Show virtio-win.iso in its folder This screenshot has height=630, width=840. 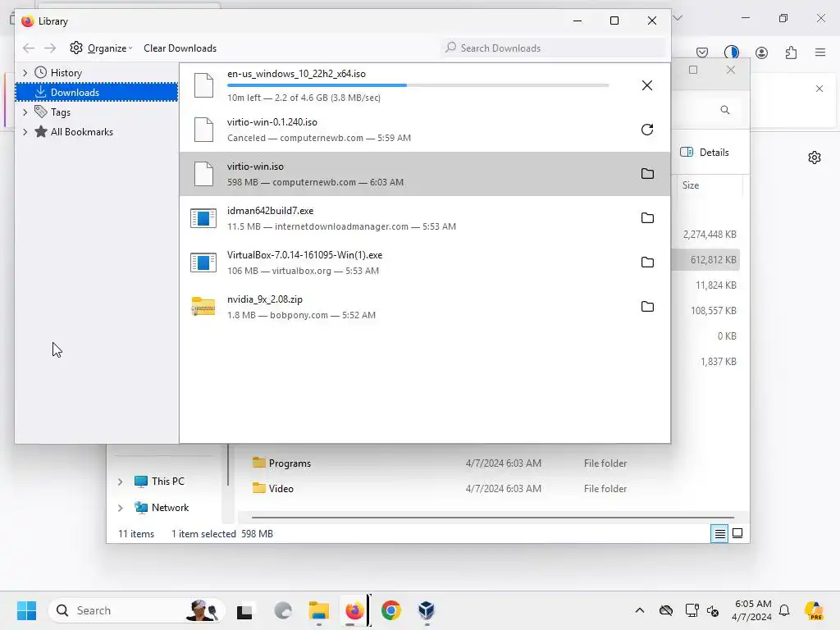coord(647,174)
